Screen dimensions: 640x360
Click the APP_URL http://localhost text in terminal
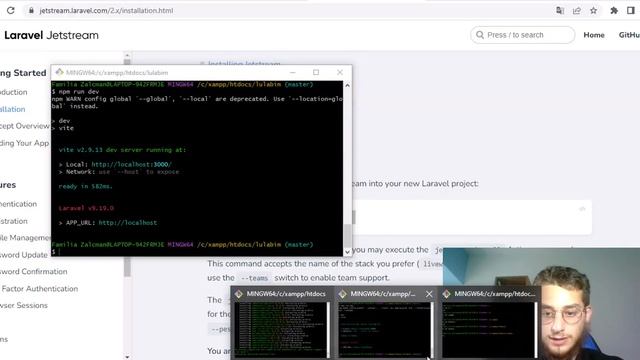coord(127,223)
